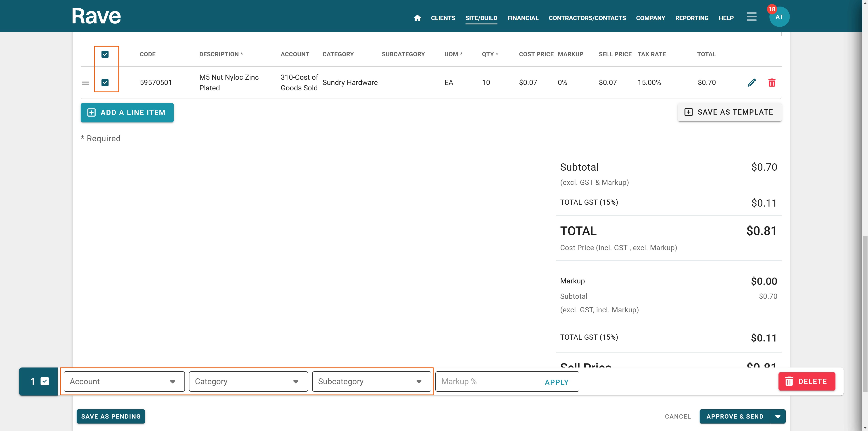The image size is (868, 431).
Task: Uncheck the M5 Nut row checkbox
Action: tap(105, 82)
